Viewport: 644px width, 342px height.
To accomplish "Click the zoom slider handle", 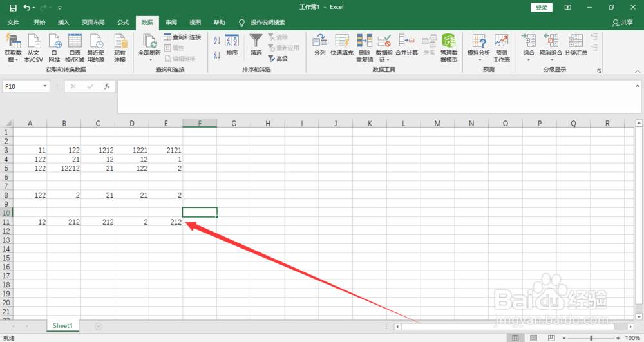I will coord(591,338).
